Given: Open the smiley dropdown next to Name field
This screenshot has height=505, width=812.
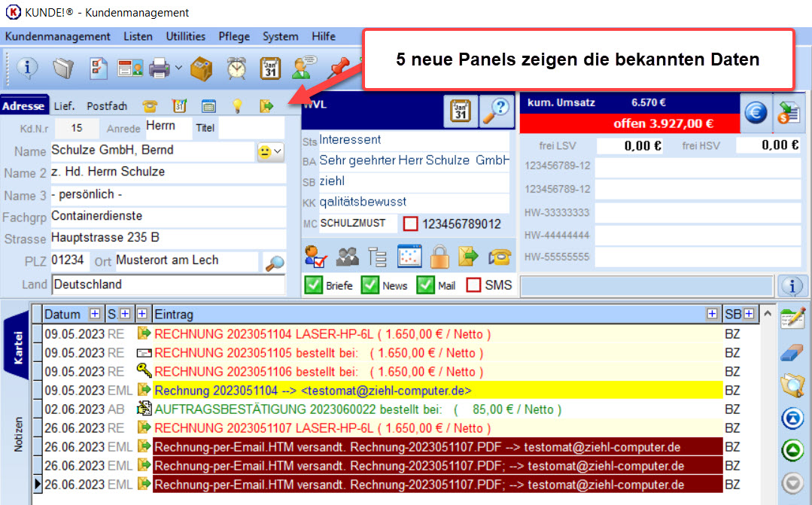Looking at the screenshot, I should 270,151.
